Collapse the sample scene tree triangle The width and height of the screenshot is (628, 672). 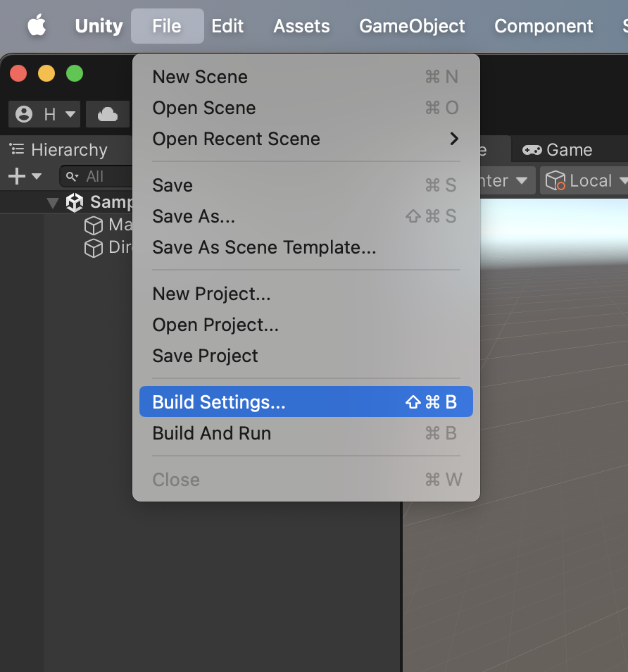pyautogui.click(x=53, y=203)
